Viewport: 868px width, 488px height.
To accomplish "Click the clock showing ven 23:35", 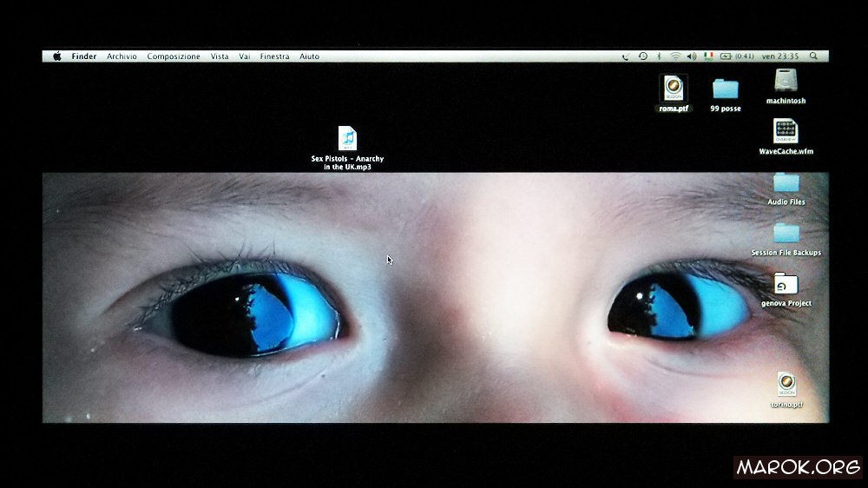I will 779,56.
